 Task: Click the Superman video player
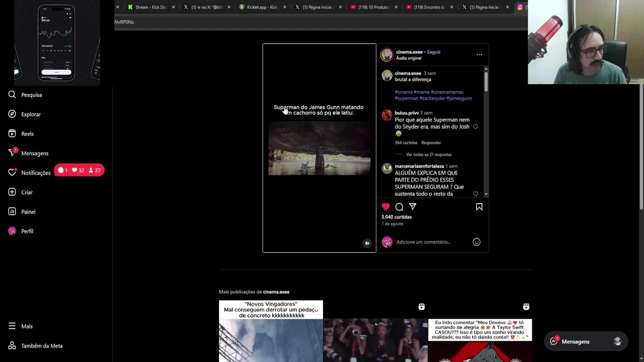coord(319,148)
